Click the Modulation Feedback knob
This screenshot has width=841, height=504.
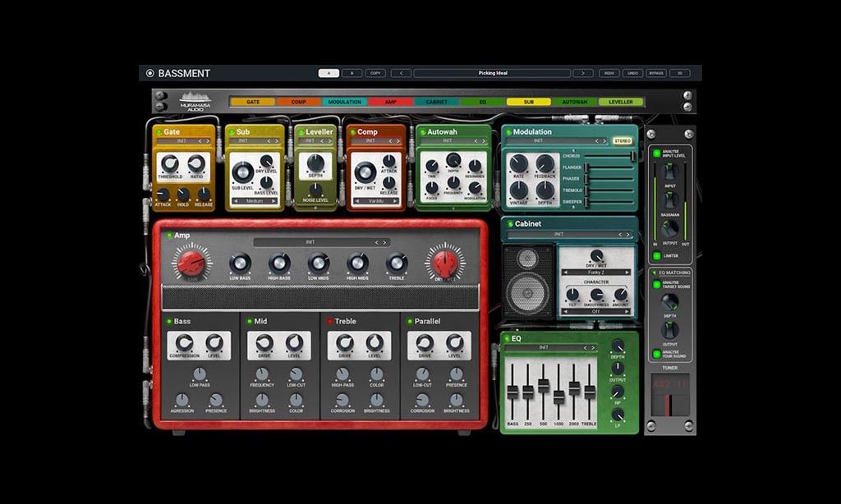click(x=545, y=163)
